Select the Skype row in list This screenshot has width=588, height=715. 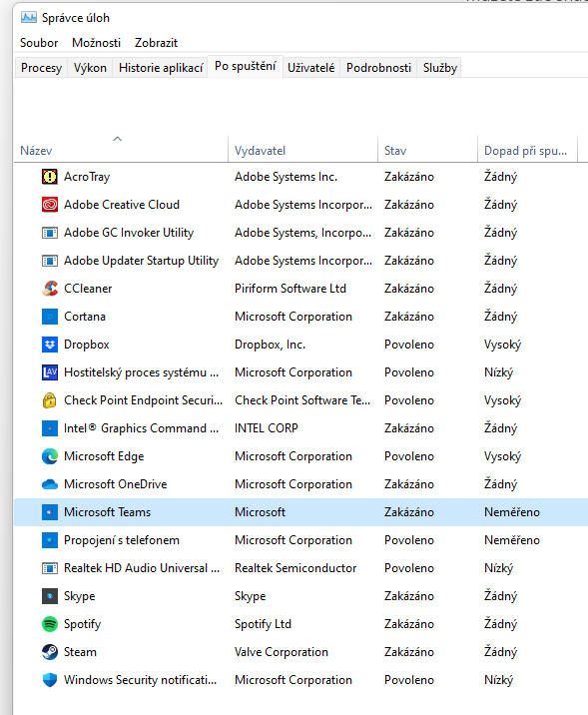(300, 596)
